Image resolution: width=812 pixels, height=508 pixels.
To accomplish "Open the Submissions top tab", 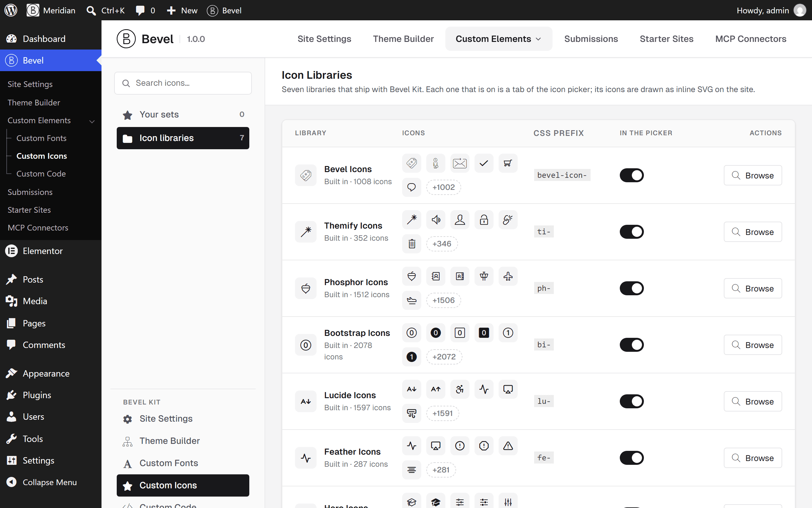I will point(591,39).
